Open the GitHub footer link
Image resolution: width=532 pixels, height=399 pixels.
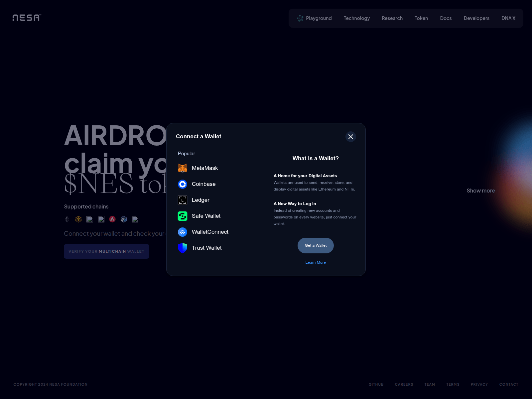pyautogui.click(x=376, y=384)
